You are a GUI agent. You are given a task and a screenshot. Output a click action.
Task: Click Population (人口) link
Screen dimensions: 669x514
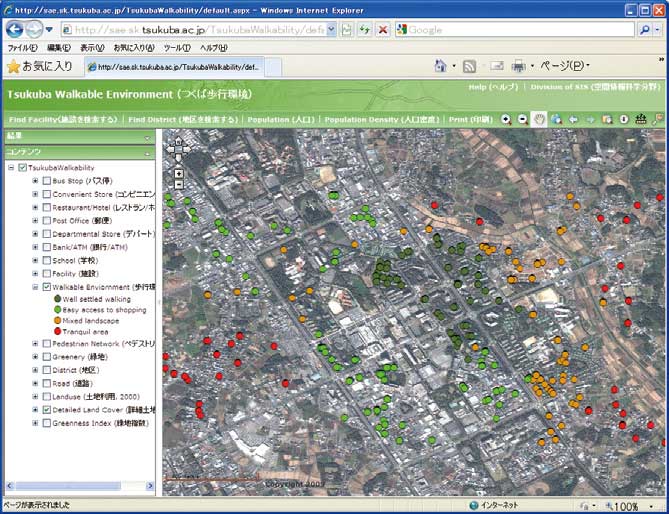281,119
